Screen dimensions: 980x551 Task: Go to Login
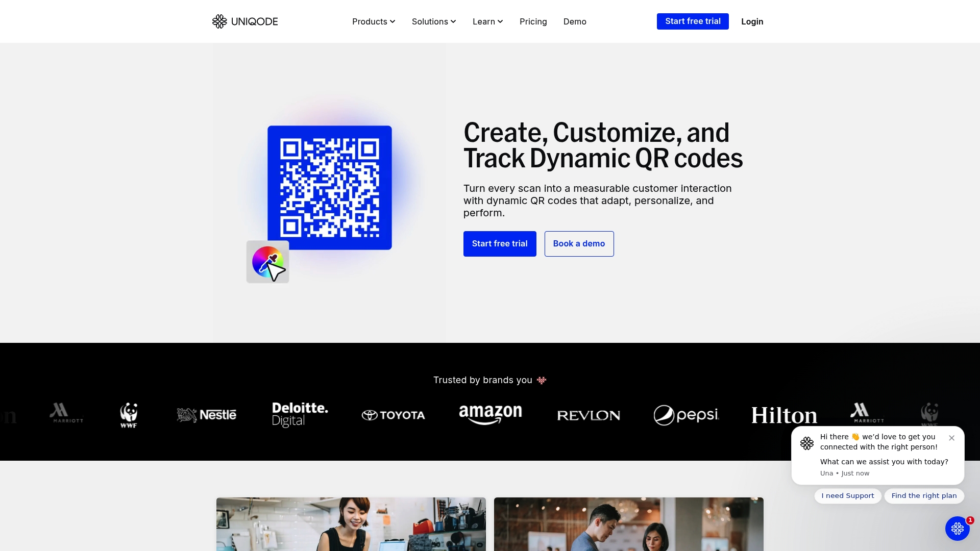[x=752, y=21]
